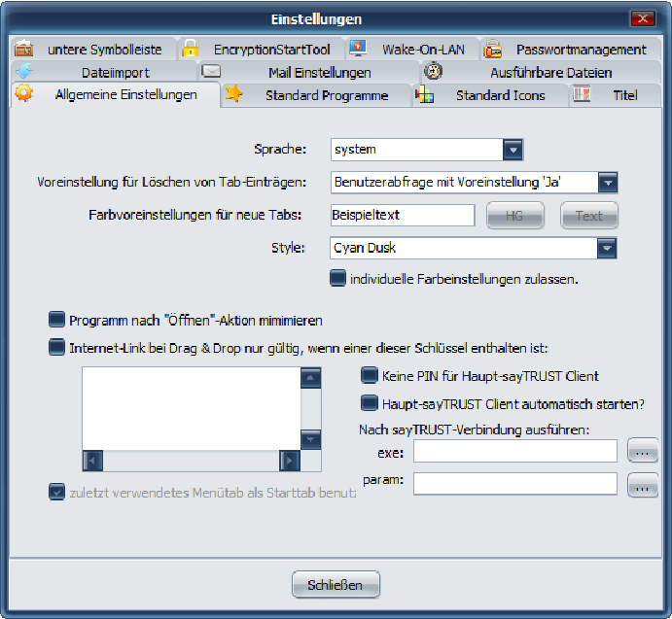The height and width of the screenshot is (619, 672).
Task: Open the Sprache dropdown
Action: 513,150
